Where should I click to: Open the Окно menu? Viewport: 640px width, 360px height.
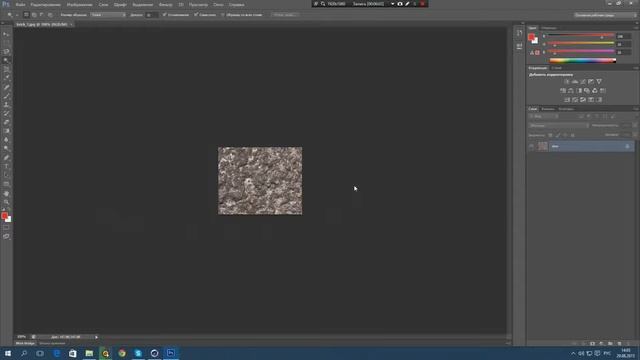coord(218,4)
